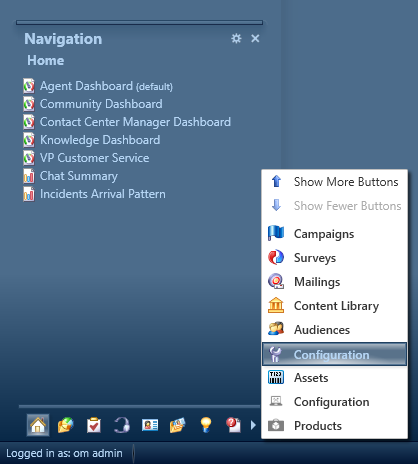418x464 pixels.
Task: Select Products from the popup menu
Action: (334, 426)
